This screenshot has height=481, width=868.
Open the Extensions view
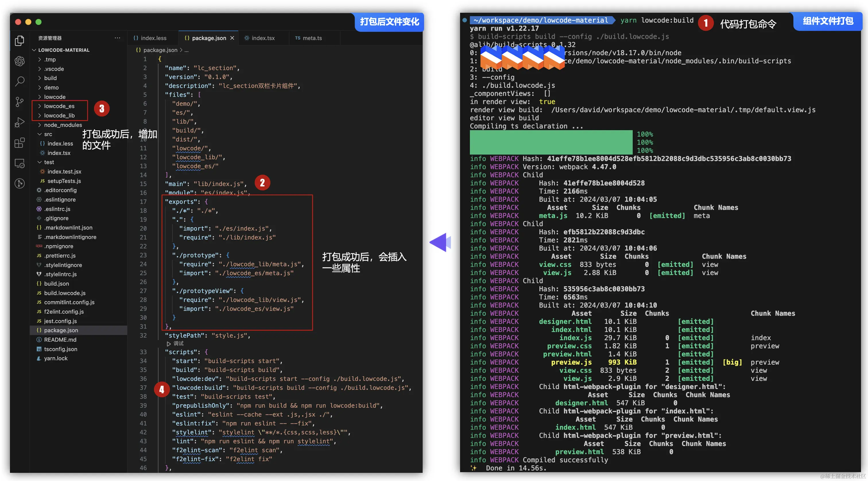pyautogui.click(x=19, y=142)
